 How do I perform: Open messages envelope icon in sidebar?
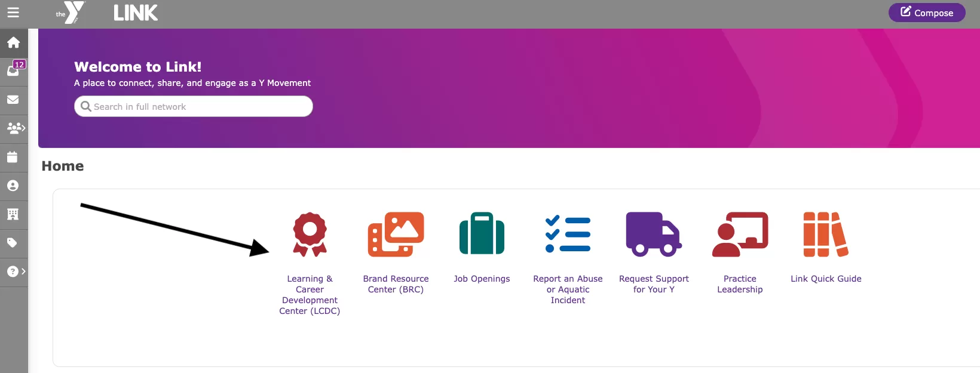13,100
